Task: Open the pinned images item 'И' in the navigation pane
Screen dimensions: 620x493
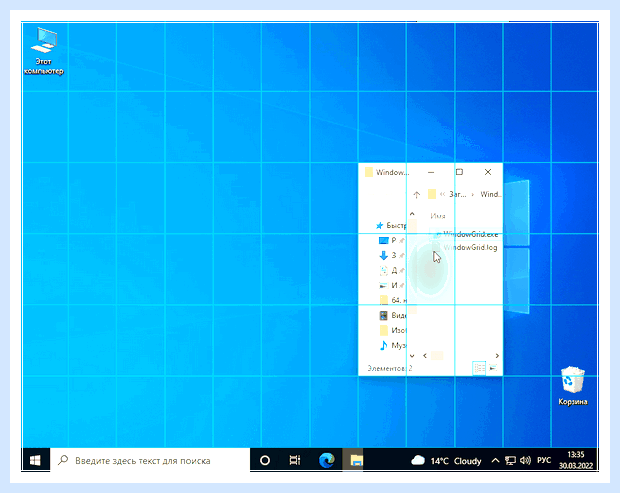Action: coord(391,285)
